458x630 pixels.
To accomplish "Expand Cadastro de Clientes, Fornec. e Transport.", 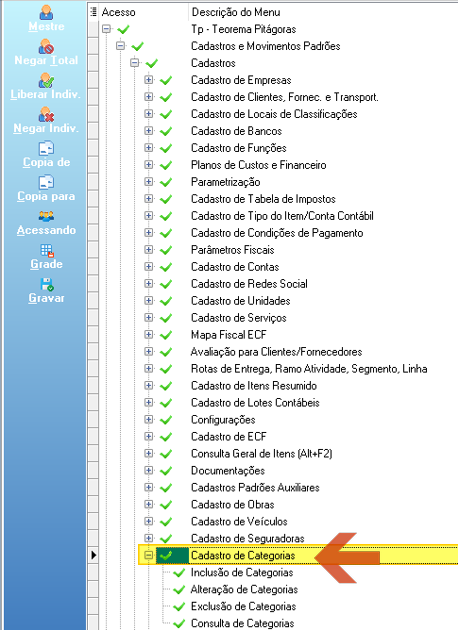I will coord(149,96).
